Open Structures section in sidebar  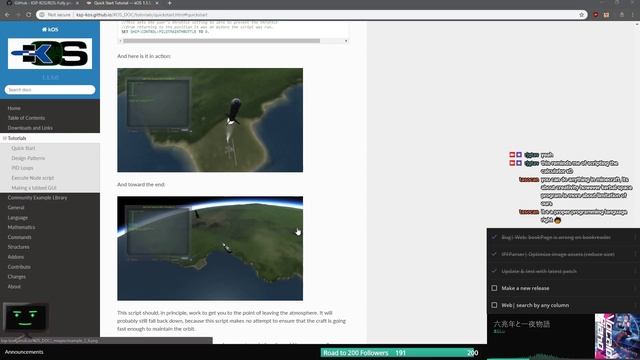point(18,247)
